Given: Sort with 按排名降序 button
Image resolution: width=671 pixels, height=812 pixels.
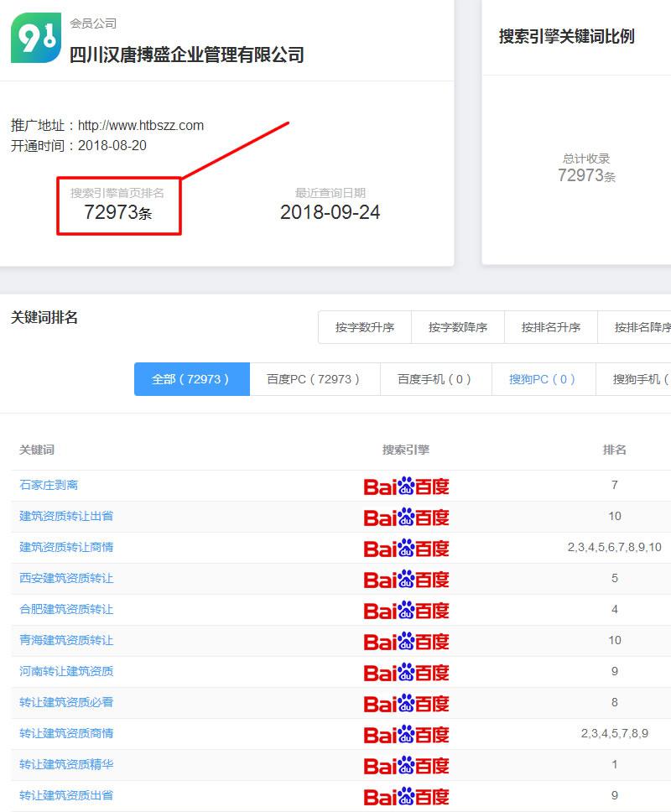Looking at the screenshot, I should 635,327.
